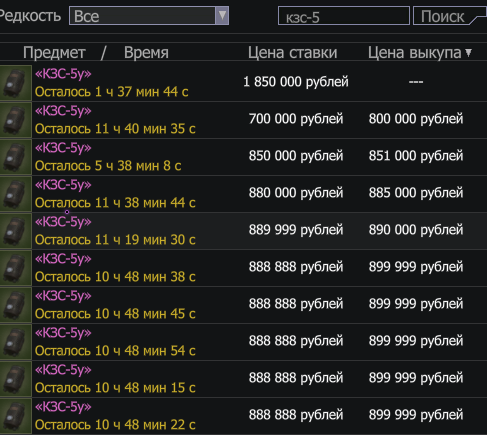Click the icon of lot with 885 000 buyout
The height and width of the screenshot is (435, 487).
[x=15, y=194]
